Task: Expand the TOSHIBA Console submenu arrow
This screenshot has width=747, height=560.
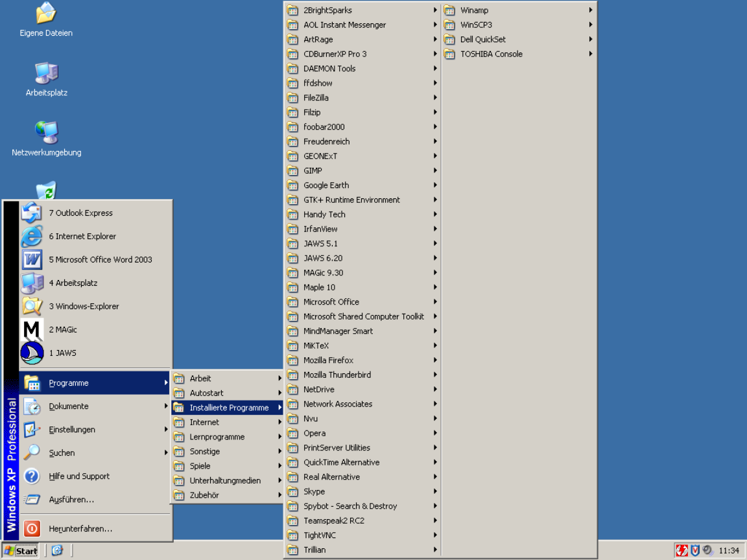Action: point(590,54)
